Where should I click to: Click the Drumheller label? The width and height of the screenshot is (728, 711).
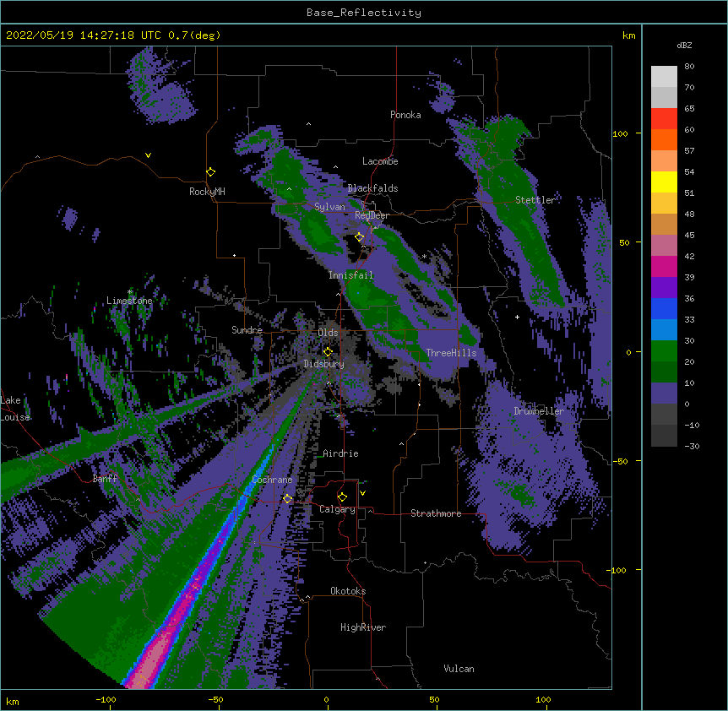point(539,411)
